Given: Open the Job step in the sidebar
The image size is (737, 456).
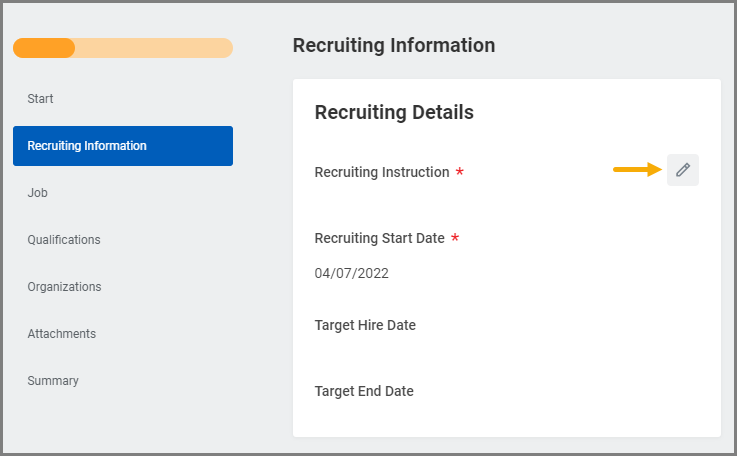Looking at the screenshot, I should click(x=38, y=193).
